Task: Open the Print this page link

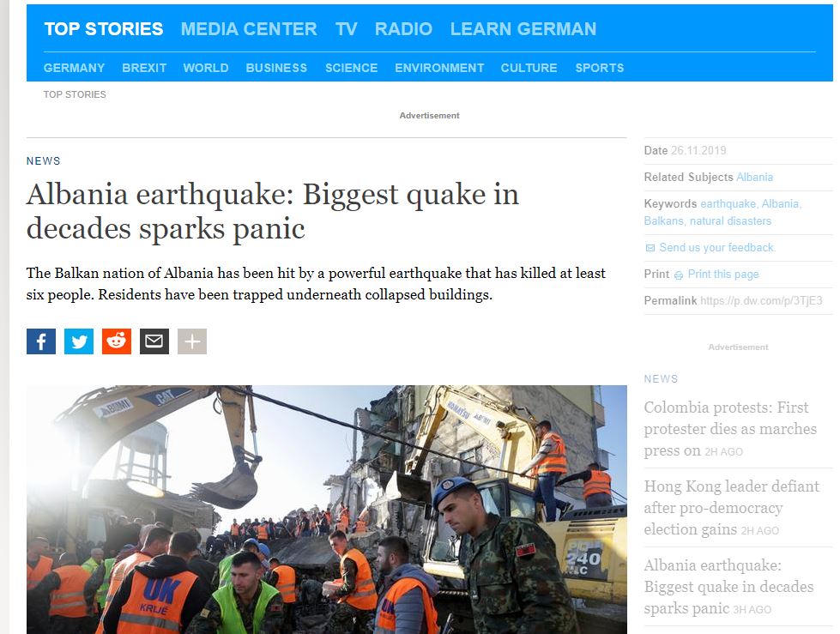Action: [723, 275]
